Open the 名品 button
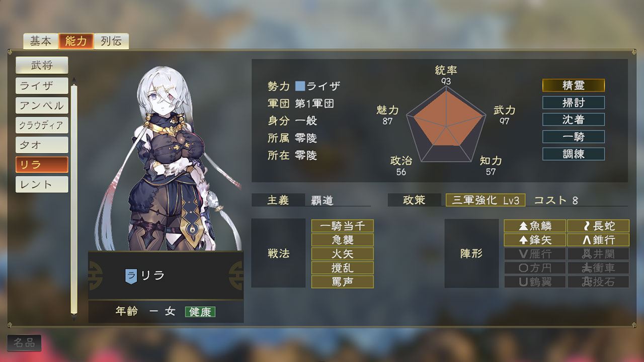 [x=24, y=343]
